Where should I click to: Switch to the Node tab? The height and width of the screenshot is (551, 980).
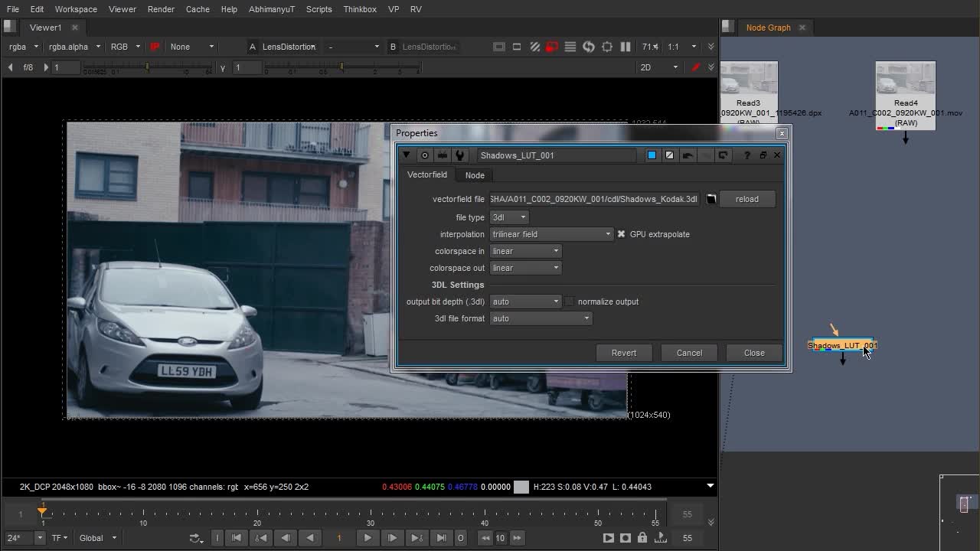[475, 175]
